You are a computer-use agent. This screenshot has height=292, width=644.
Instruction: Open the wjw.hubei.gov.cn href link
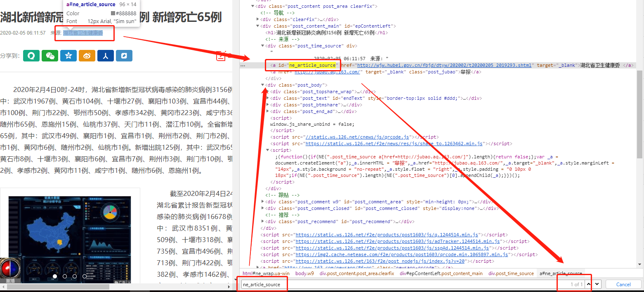click(x=444, y=65)
